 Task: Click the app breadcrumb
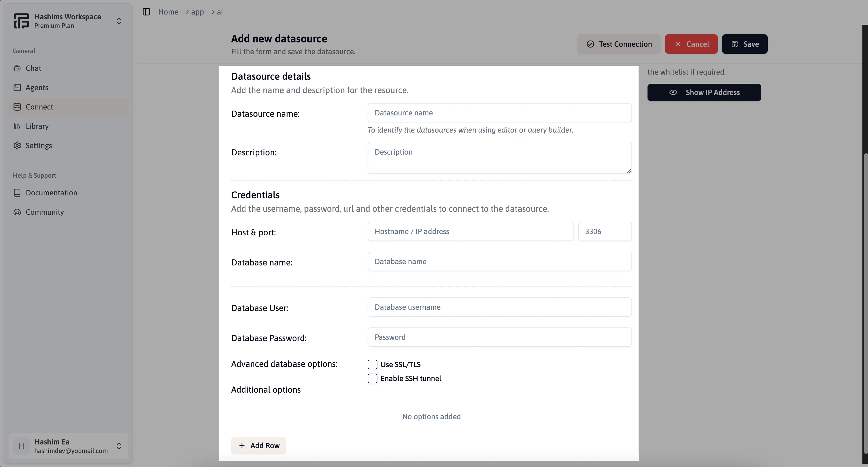tap(197, 12)
